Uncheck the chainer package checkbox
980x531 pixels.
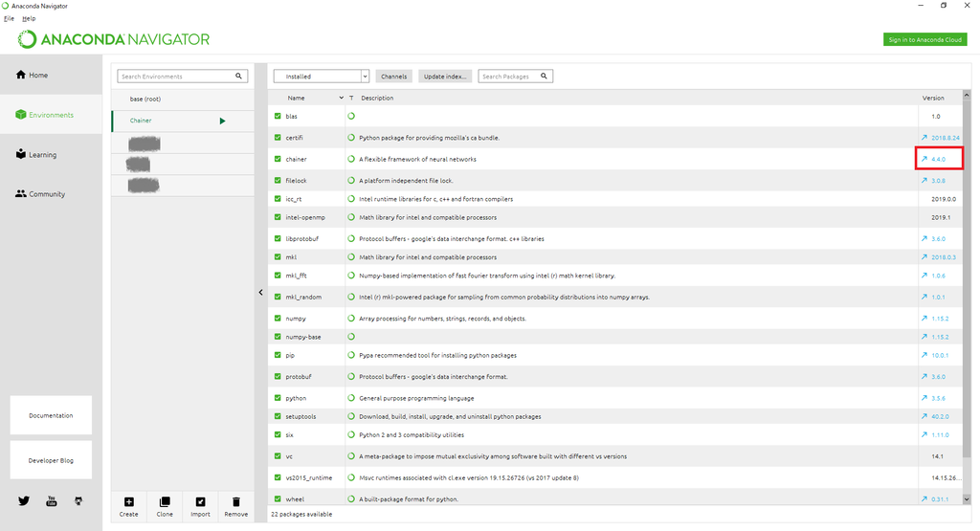tap(278, 159)
